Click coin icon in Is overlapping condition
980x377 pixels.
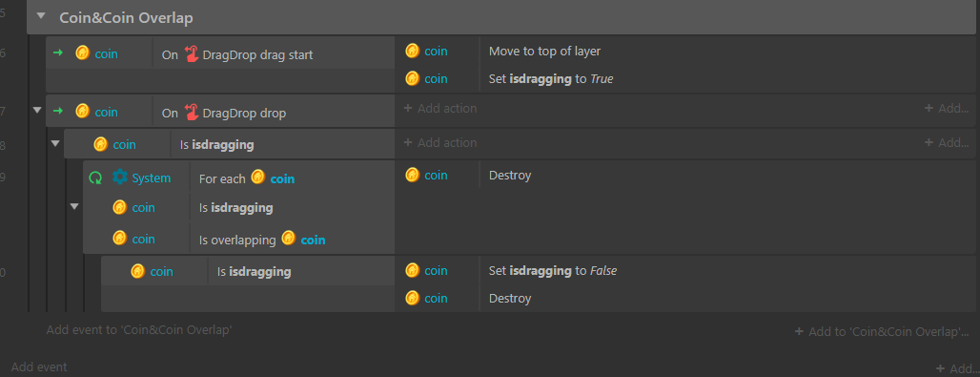click(x=288, y=238)
